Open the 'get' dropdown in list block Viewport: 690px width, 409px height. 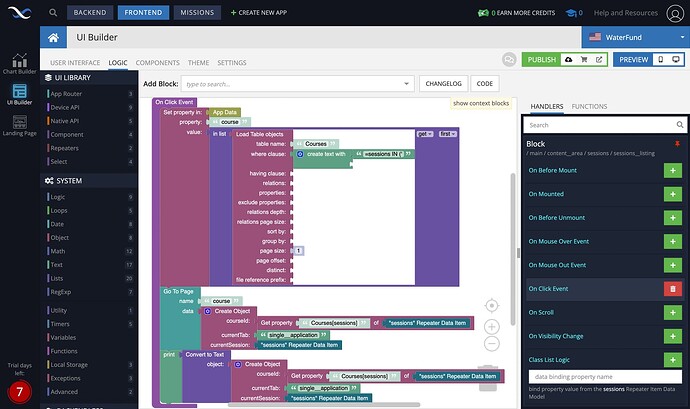[x=425, y=134]
